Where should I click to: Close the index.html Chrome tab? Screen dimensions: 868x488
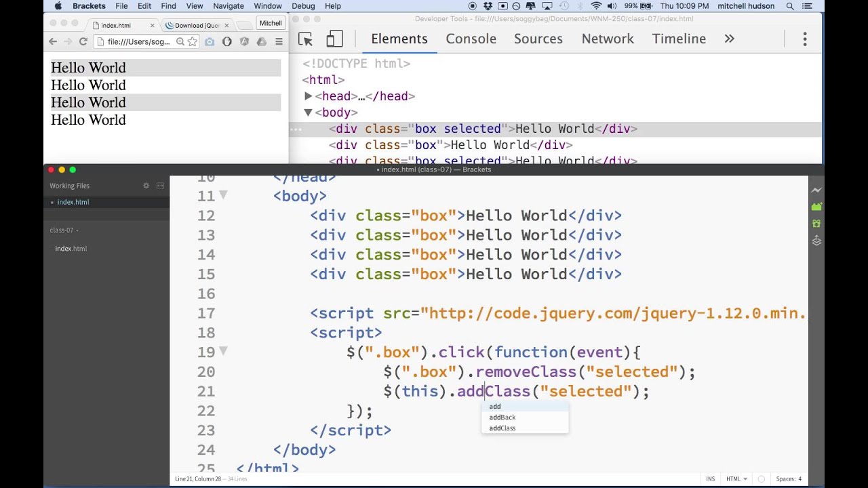pyautogui.click(x=152, y=25)
